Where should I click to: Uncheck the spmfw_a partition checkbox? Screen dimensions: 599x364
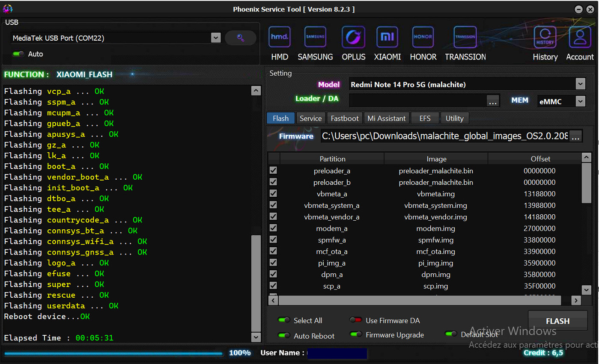click(273, 240)
